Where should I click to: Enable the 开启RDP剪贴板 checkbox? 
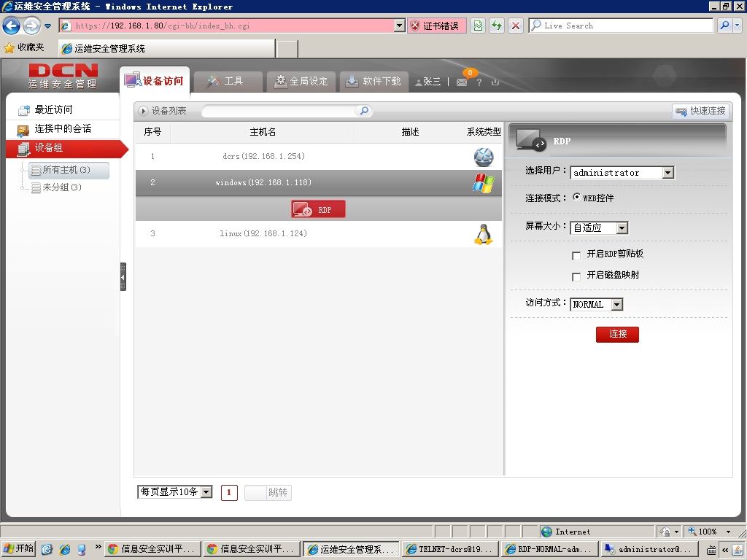pos(576,256)
